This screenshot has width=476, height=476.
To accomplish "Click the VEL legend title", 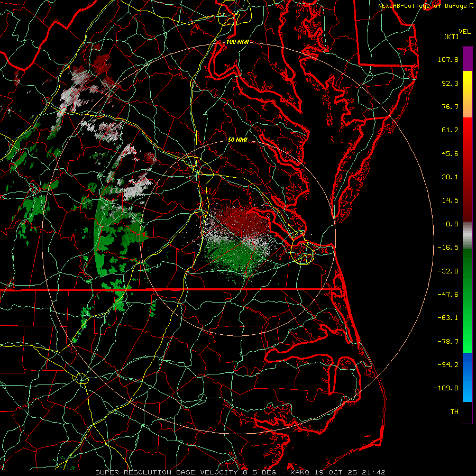I will (x=464, y=32).
